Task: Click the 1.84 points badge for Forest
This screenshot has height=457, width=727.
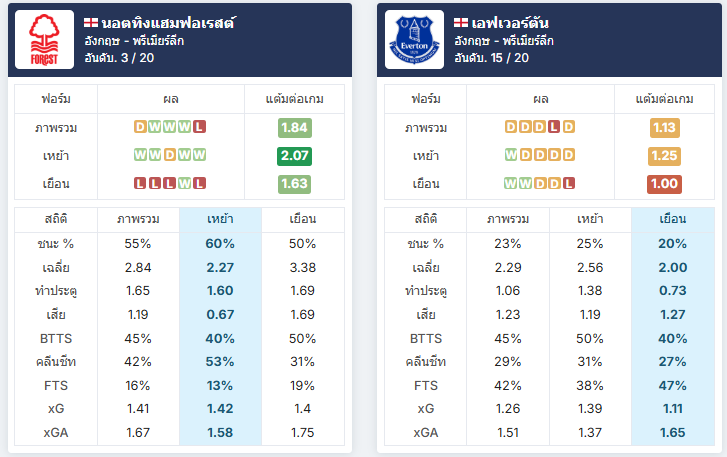Action: (294, 127)
